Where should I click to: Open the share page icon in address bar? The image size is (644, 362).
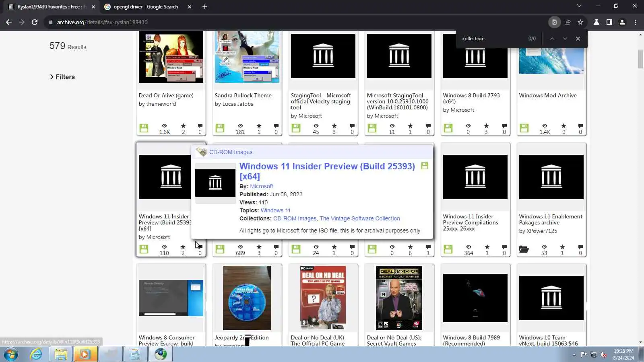coord(568,22)
